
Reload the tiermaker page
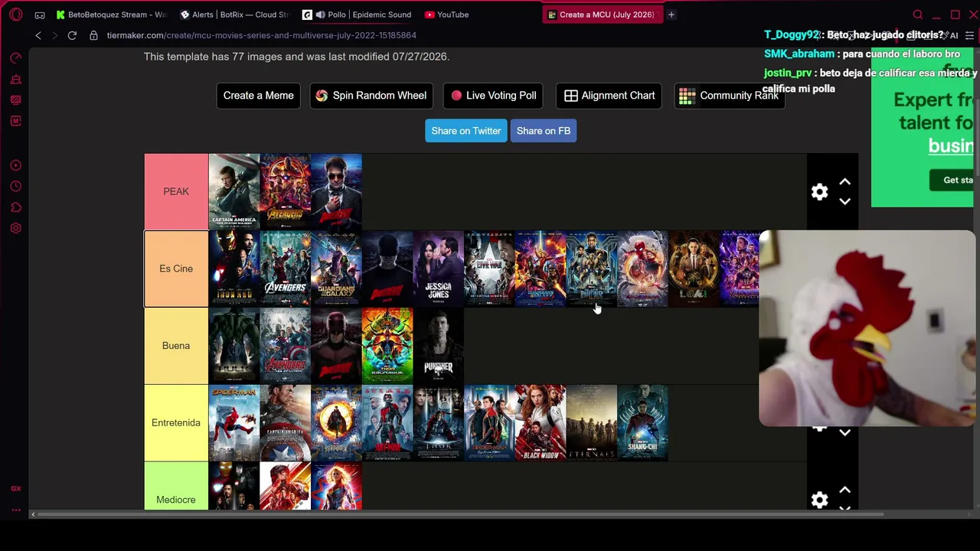point(72,35)
